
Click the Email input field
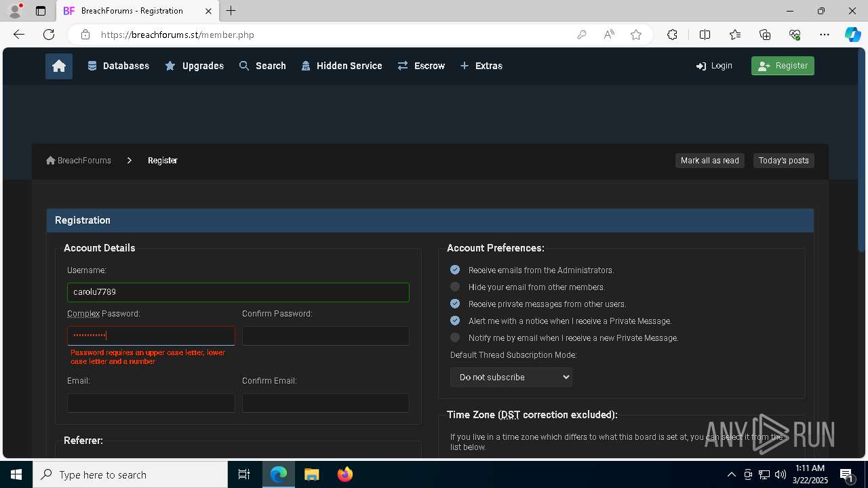pos(151,403)
